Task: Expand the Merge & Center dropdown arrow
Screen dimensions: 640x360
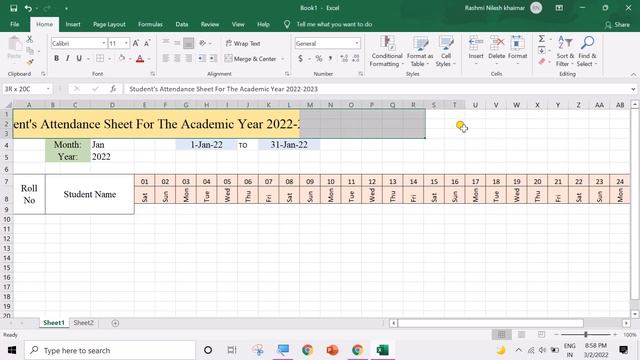Action: click(x=283, y=59)
